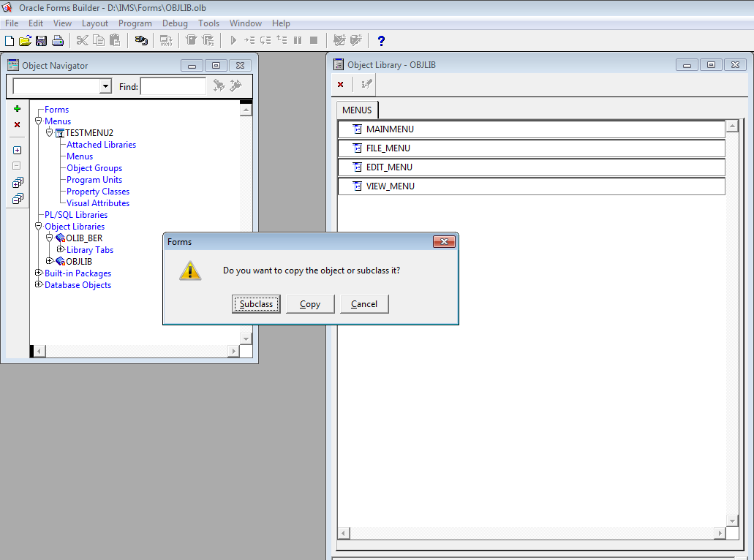The image size is (754, 560).
Task: Expand the Library Tabs node
Action: point(61,249)
